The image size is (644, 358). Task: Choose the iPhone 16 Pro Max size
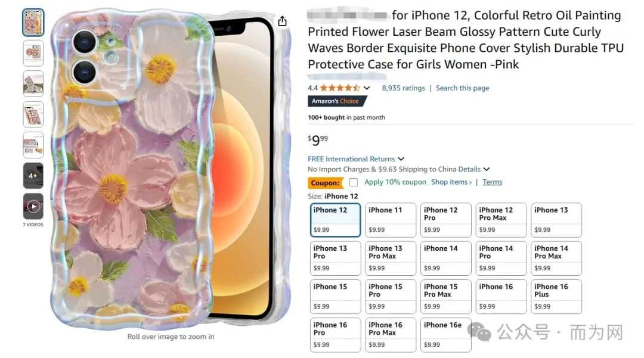pyautogui.click(x=391, y=335)
